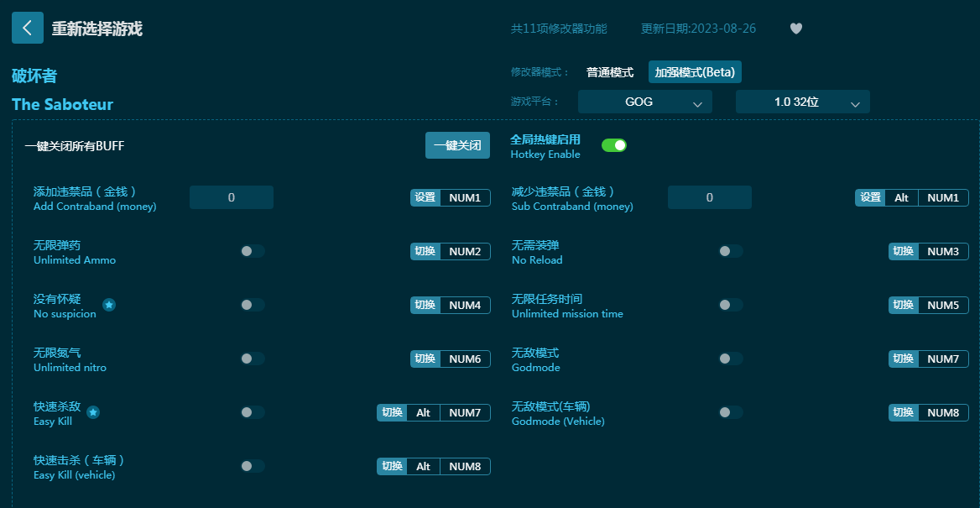Screen dimensions: 980x508
Task: Click the Alt modifier key for Easy Kill
Action: pos(424,413)
